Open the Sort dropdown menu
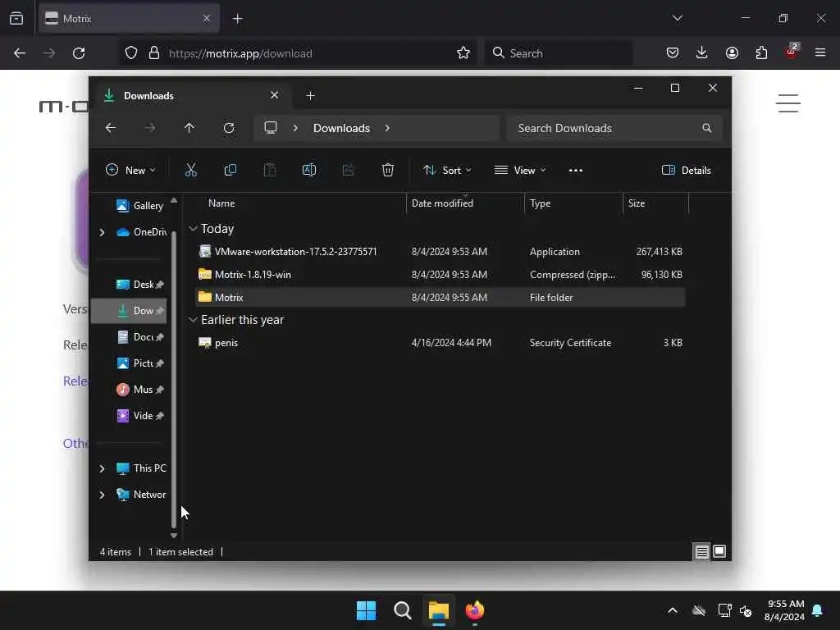Image resolution: width=840 pixels, height=630 pixels. (x=447, y=171)
